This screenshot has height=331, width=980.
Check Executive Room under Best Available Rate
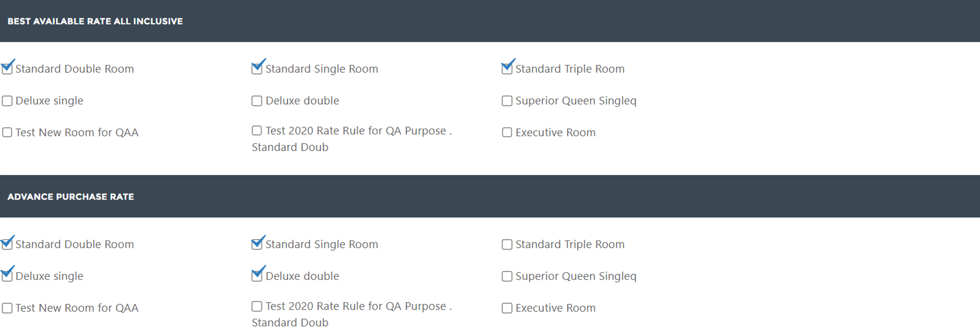(507, 132)
